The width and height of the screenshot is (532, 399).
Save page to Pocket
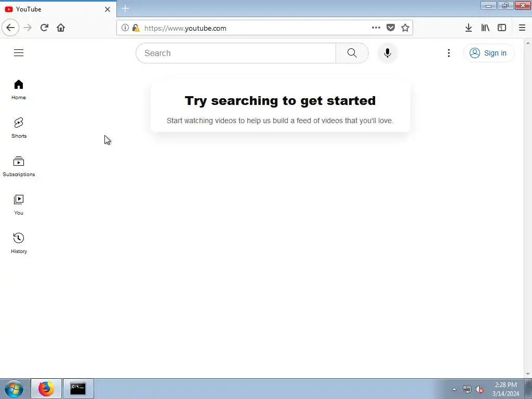coord(391,28)
